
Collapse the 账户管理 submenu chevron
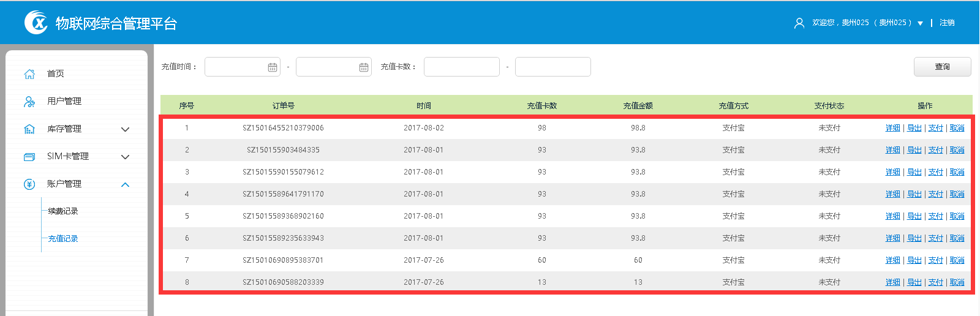[126, 184]
